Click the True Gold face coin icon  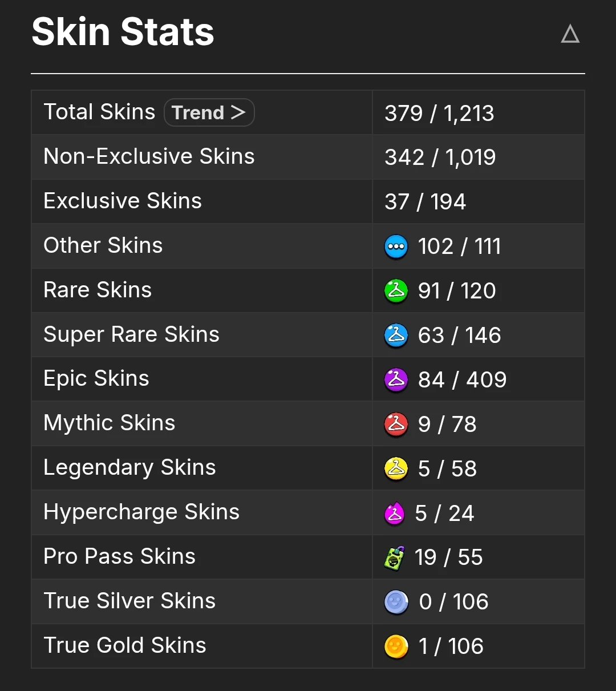click(396, 646)
